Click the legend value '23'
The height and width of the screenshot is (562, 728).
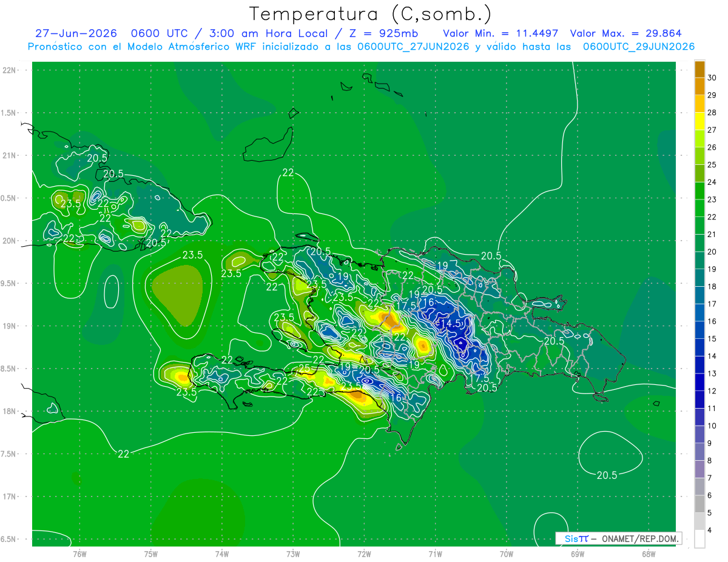pos(712,199)
